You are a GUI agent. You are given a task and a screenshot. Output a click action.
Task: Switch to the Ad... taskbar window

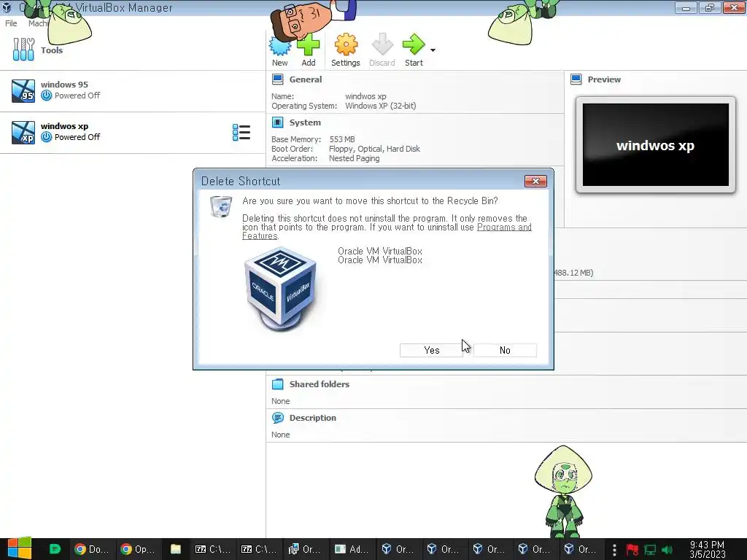[352, 549]
